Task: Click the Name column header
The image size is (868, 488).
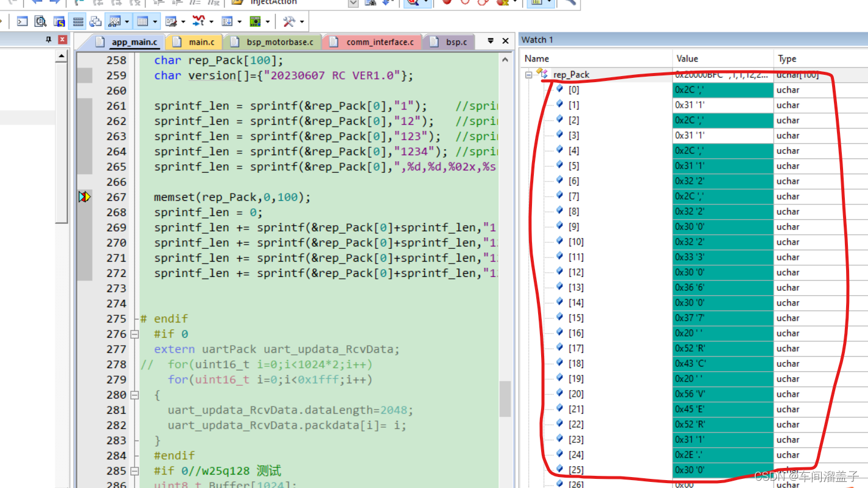Action: coord(537,58)
